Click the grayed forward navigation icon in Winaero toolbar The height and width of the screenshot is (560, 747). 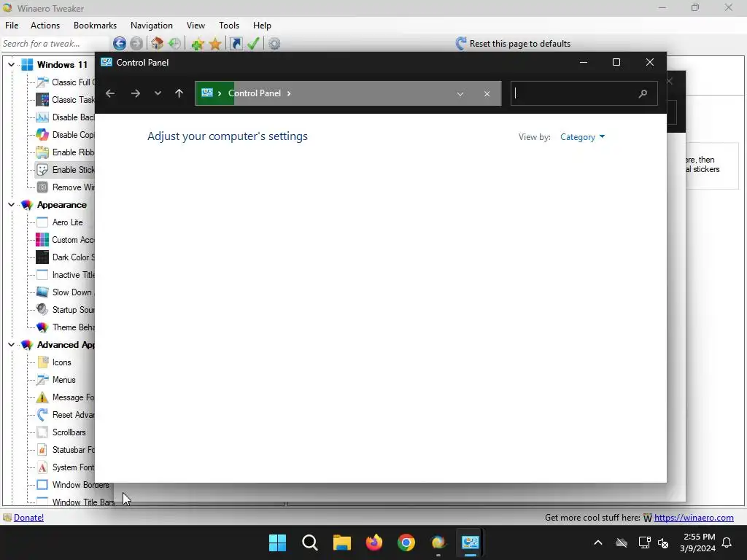[x=136, y=44]
